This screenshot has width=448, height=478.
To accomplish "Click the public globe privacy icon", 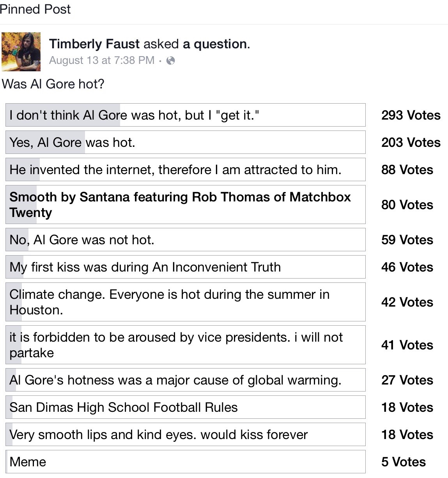I will 170,60.
